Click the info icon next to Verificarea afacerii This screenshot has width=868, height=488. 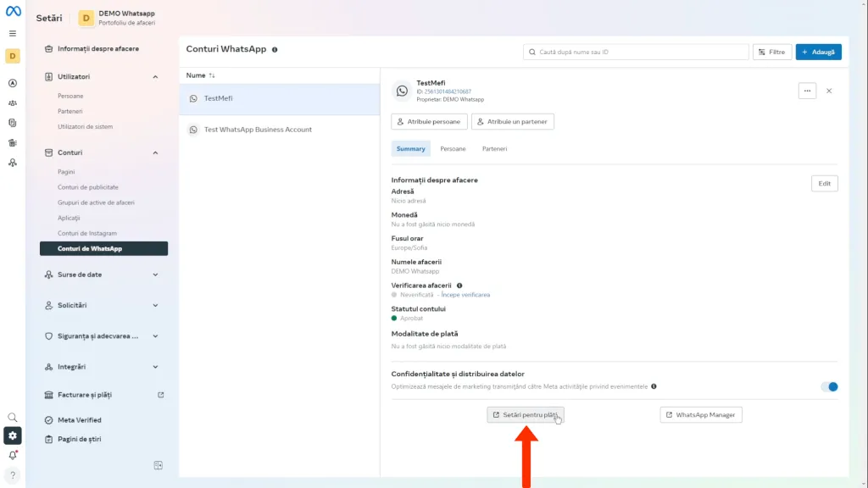[x=459, y=286]
